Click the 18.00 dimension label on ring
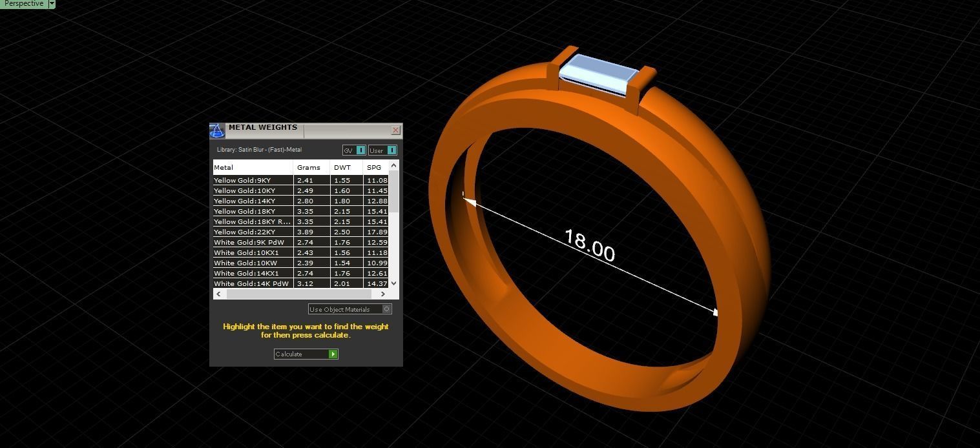Viewport: 980px width, 448px height. click(590, 245)
